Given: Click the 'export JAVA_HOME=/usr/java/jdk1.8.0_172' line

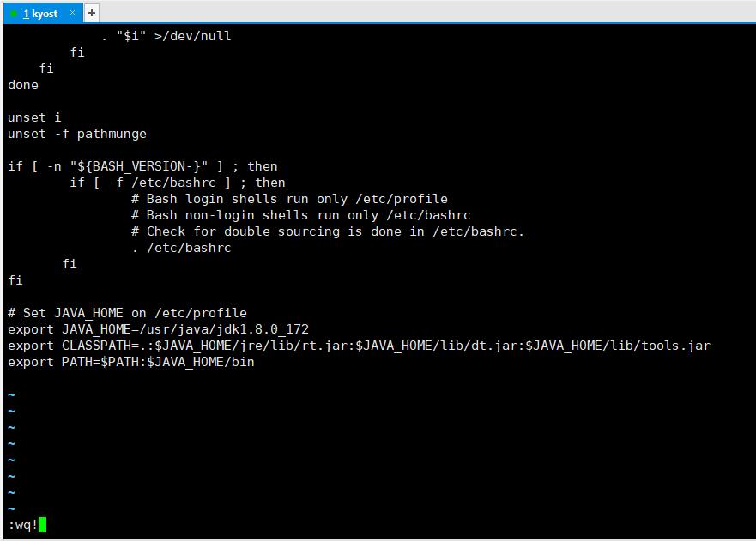Looking at the screenshot, I should [158, 329].
